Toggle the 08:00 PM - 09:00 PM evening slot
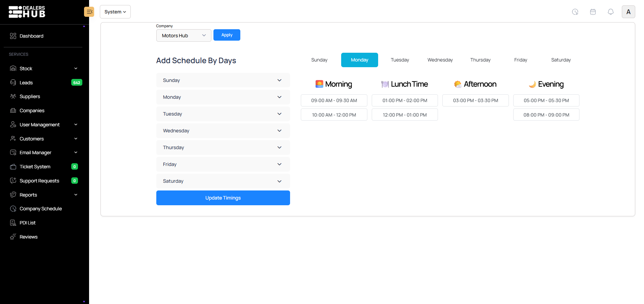Viewport: 644px width, 304px height. click(x=546, y=115)
